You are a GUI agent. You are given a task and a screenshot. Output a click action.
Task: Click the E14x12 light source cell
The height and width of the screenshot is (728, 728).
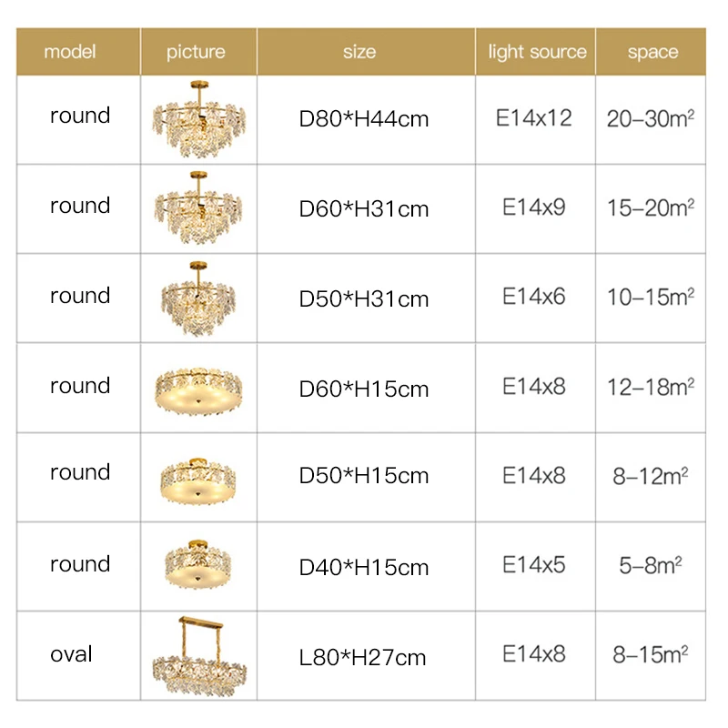[x=534, y=118]
